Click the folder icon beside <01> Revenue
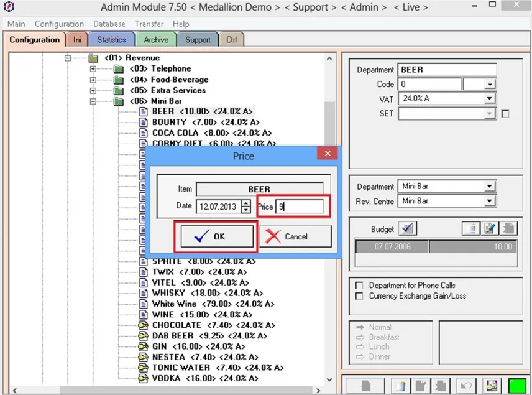 point(93,58)
